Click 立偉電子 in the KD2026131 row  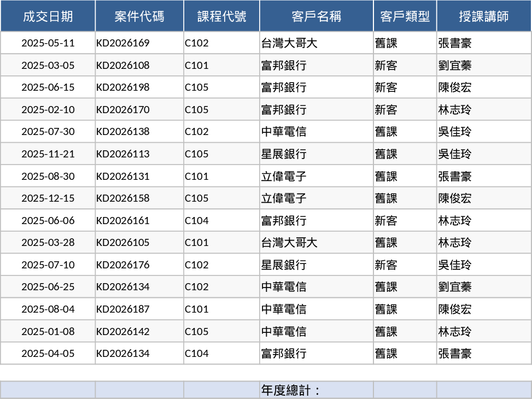coord(284,177)
